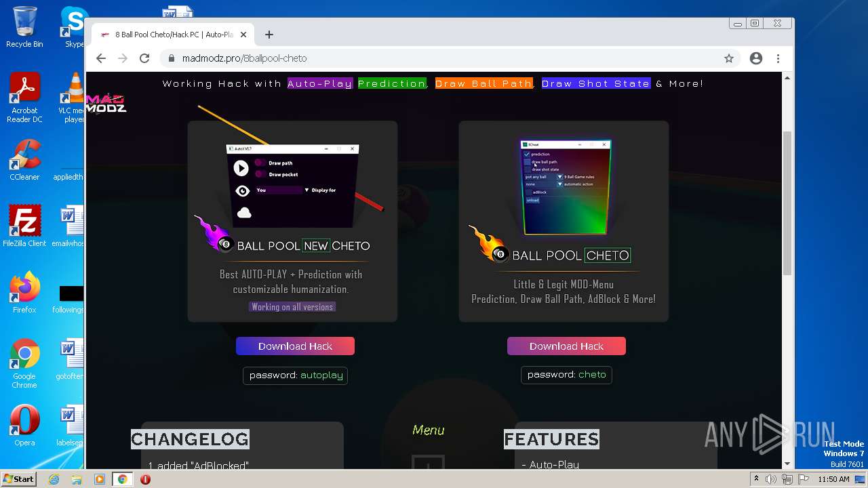Screen dimensions: 868x488
Task: Reload the madmodz page
Action: 144,58
